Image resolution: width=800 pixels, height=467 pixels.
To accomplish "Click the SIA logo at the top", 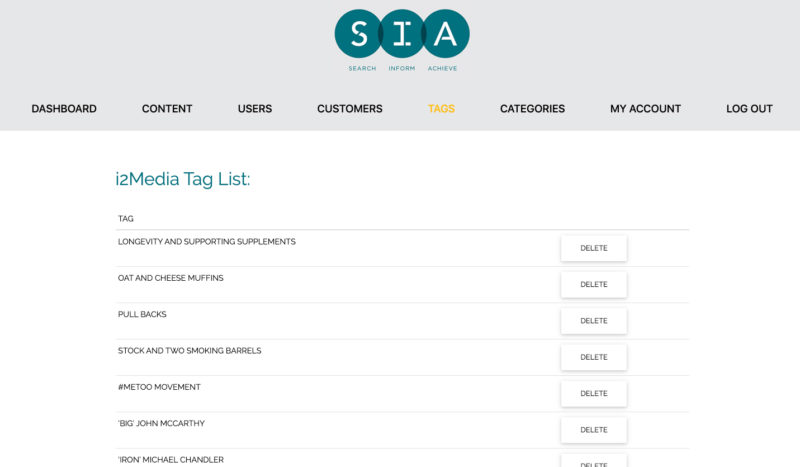I will (x=401, y=40).
